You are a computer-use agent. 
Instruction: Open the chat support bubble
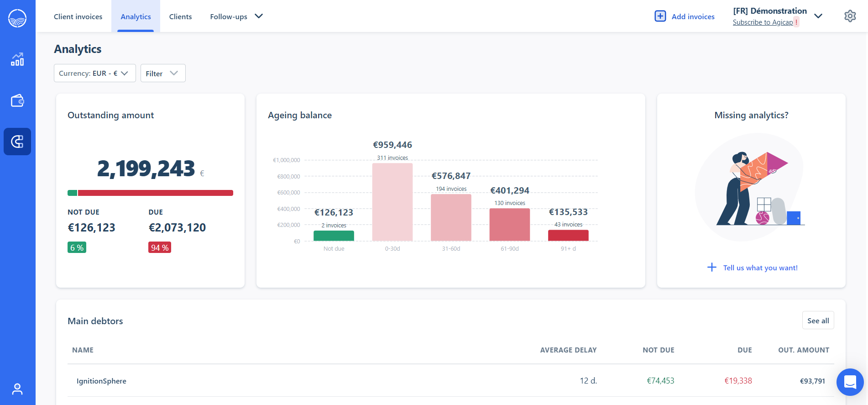850,382
